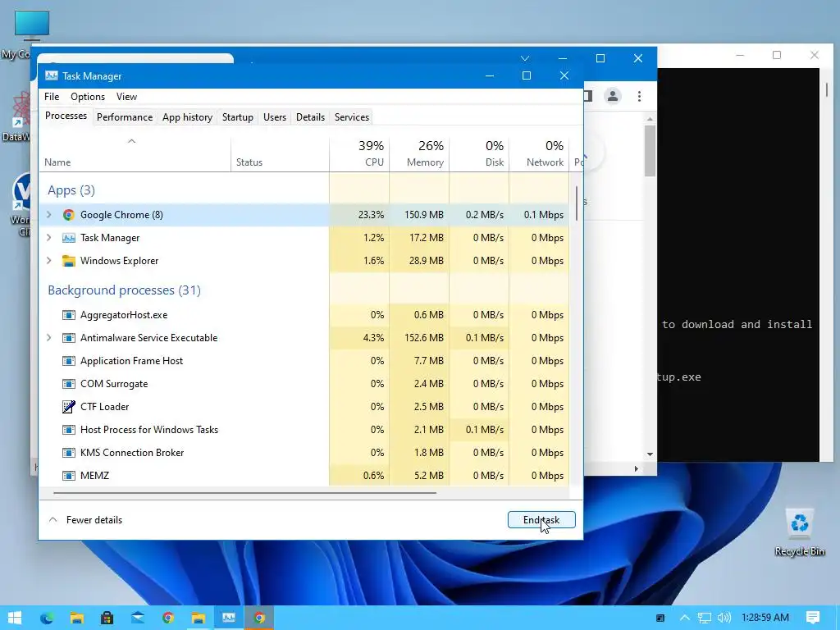Click the Windows Explorer folder icon in list

69,261
